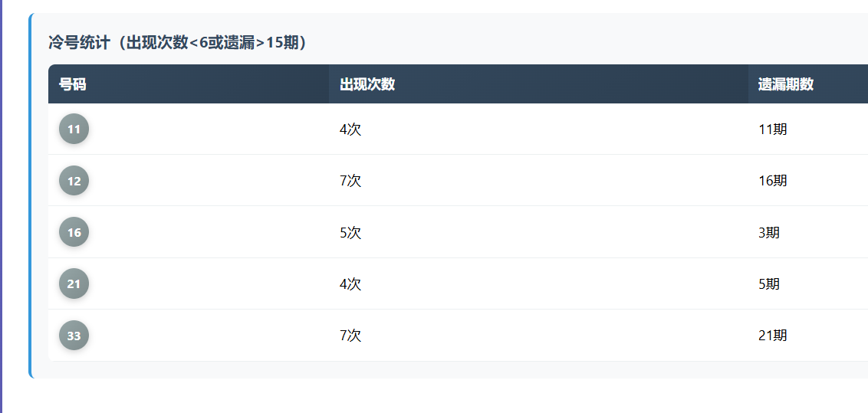Select the number 16 ball badge
The image size is (868, 413).
click(74, 232)
